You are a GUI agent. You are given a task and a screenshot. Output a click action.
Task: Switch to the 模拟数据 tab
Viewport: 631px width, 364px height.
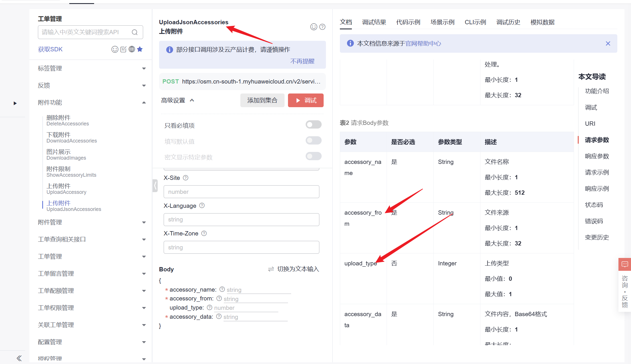(543, 22)
